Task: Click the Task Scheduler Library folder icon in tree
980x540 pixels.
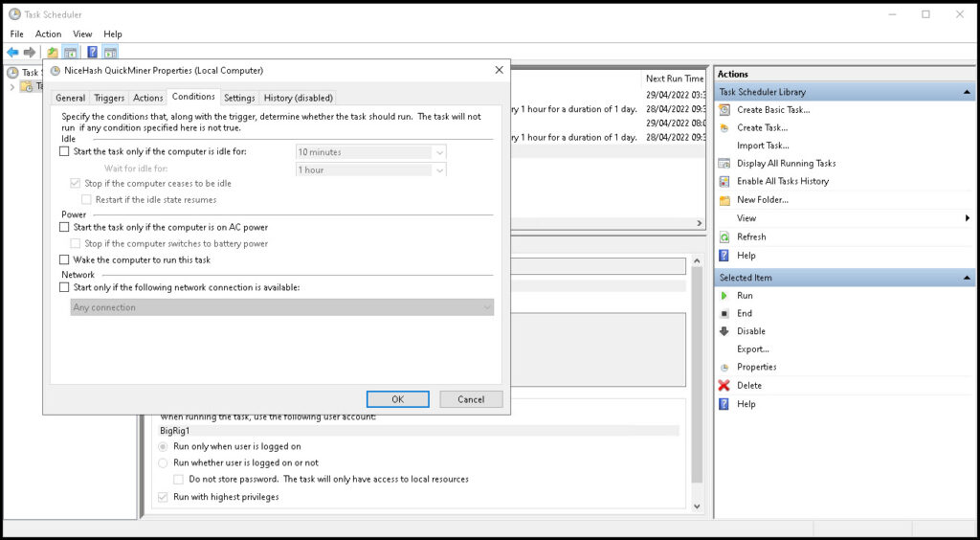Action: click(27, 86)
